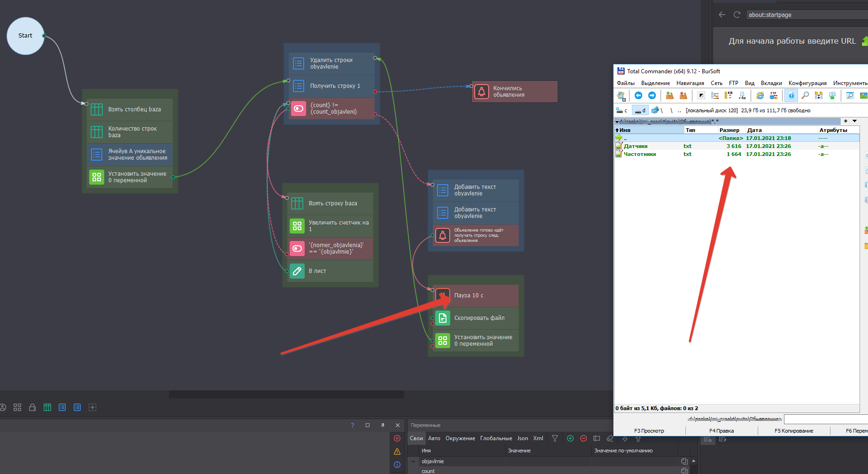Viewport: 868px width, 474px height.
Task: Switch to the Xml tab
Action: tap(538, 438)
